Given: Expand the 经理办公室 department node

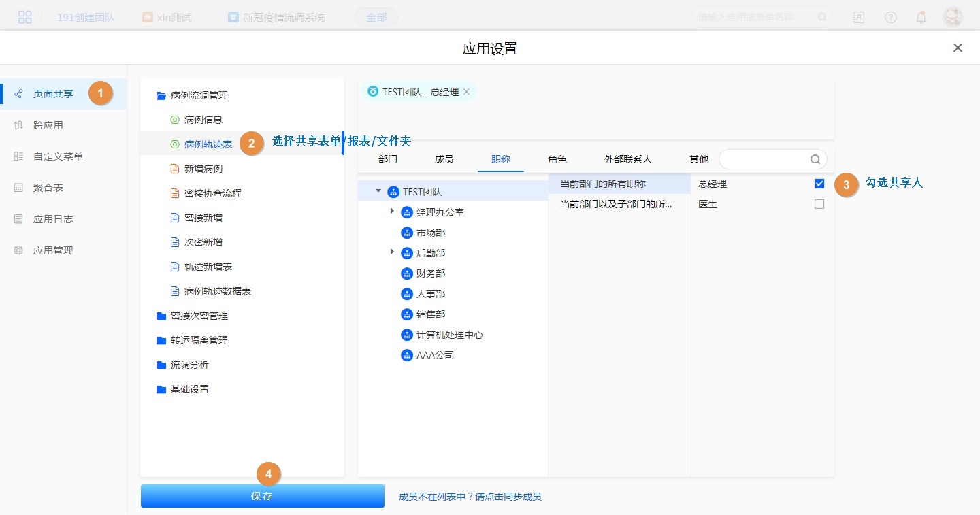Looking at the screenshot, I should point(392,212).
